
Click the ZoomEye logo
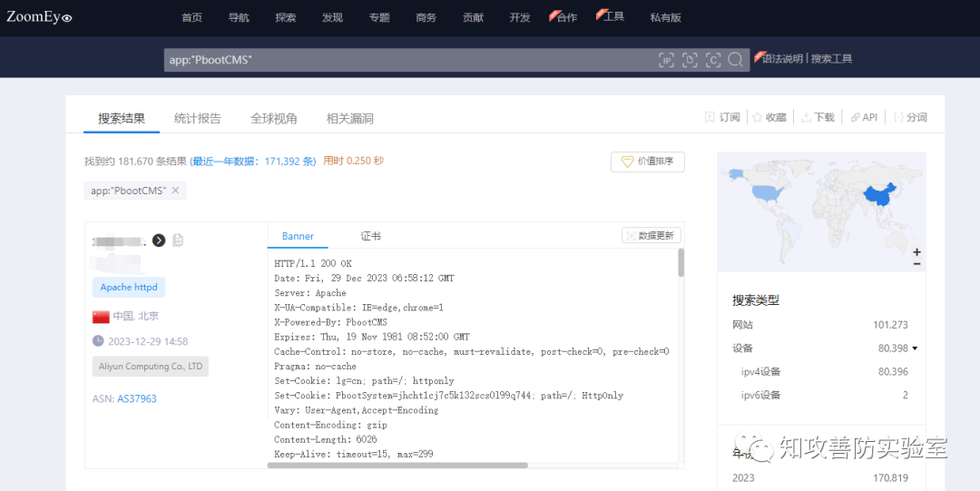click(39, 17)
